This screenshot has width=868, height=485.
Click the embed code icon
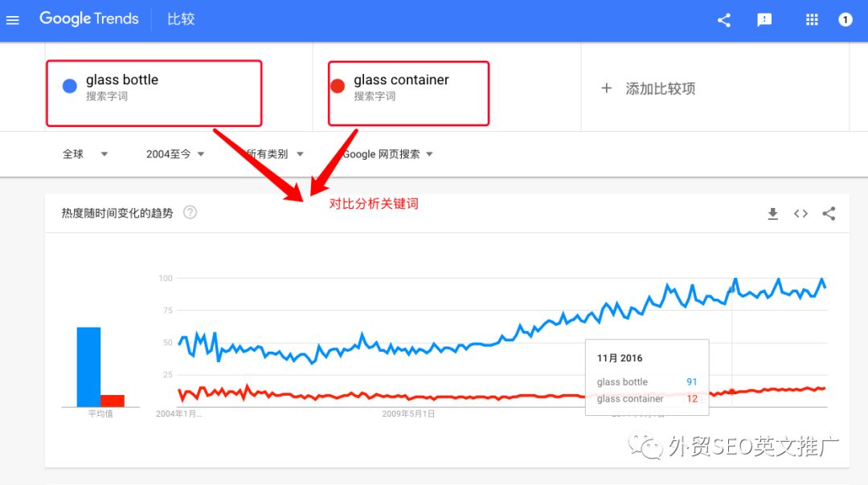click(800, 214)
